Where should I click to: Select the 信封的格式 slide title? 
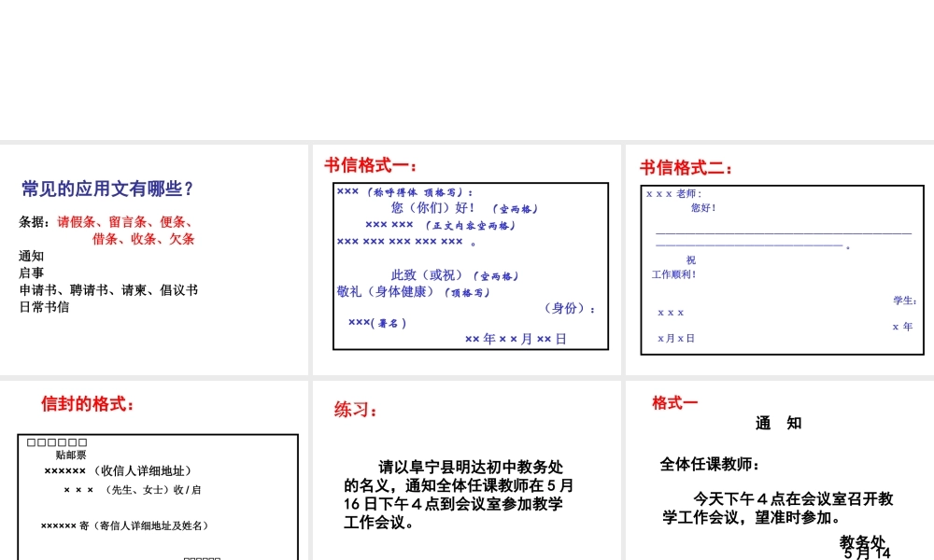(86, 403)
